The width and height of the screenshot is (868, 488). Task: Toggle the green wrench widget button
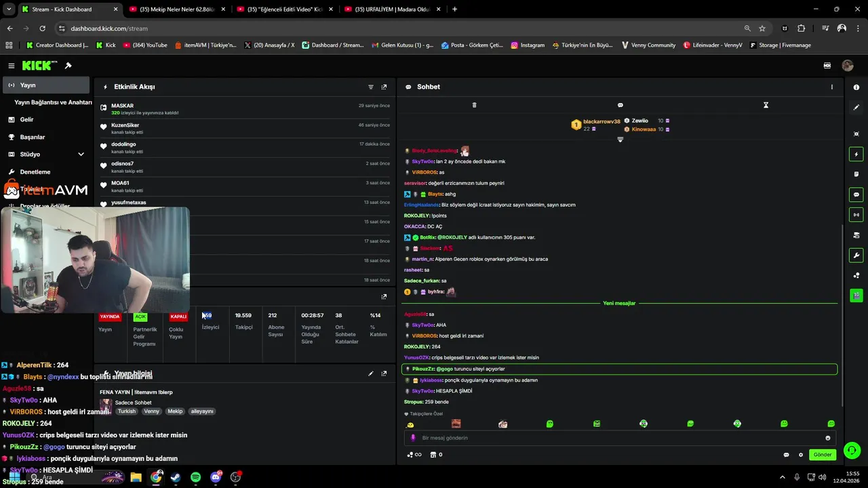pos(856,256)
